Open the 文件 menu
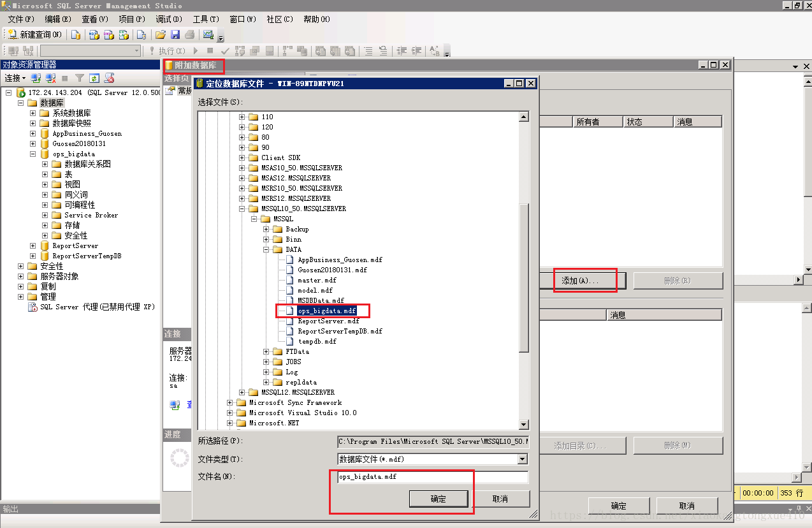812x528 pixels. (x=21, y=19)
